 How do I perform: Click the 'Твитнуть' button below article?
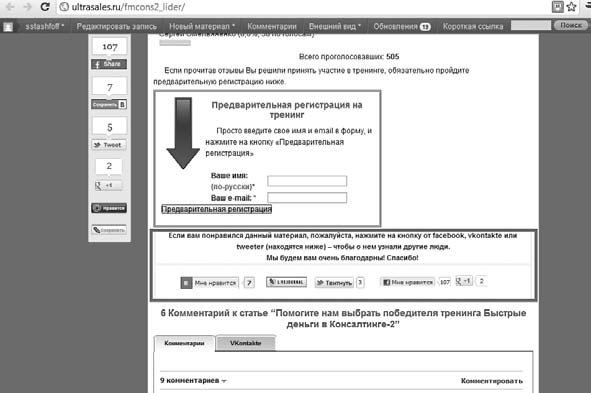334,283
